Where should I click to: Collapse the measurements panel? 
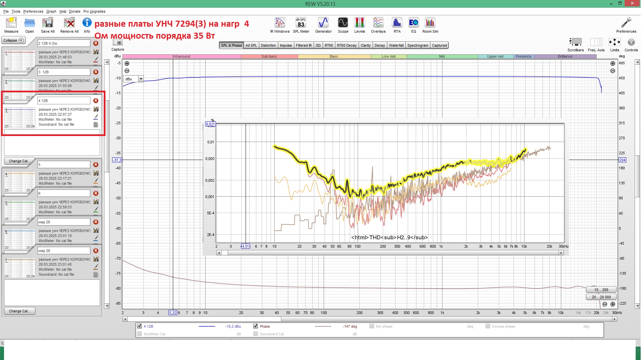coord(14,40)
